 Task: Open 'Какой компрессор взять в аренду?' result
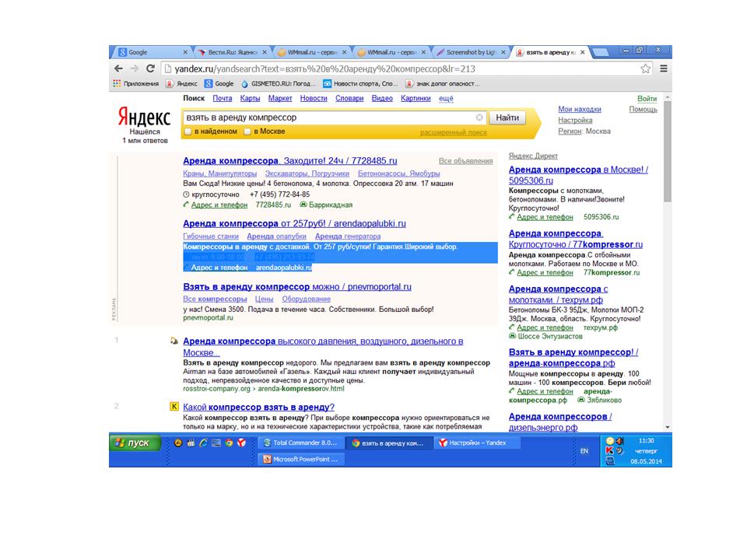point(258,407)
